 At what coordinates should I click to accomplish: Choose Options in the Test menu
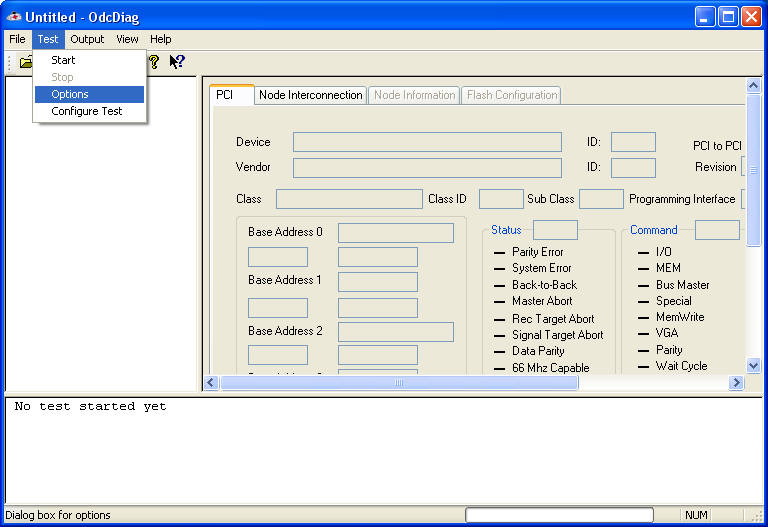point(89,94)
